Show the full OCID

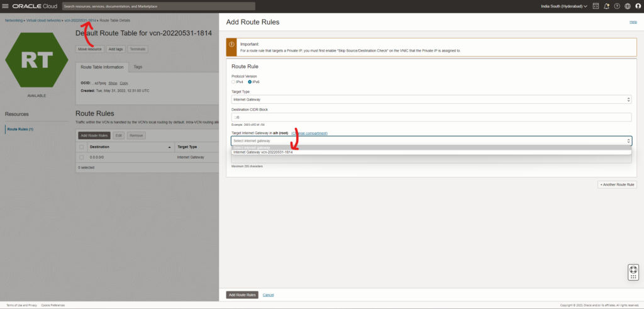(113, 83)
